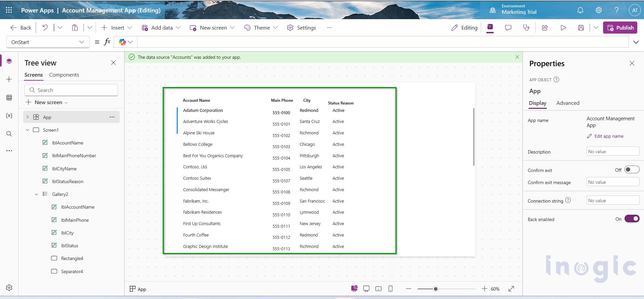Open the Paste dropdown arrow

tap(90, 28)
